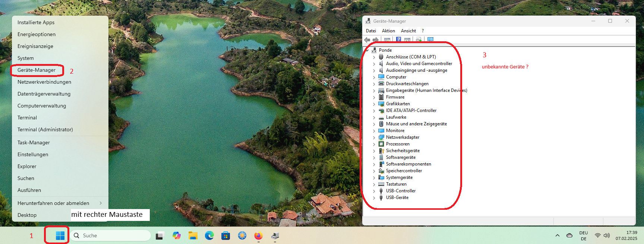The width and height of the screenshot is (644, 244).
Task: Launch Microsoft Edge from the taskbar
Action: click(209, 235)
